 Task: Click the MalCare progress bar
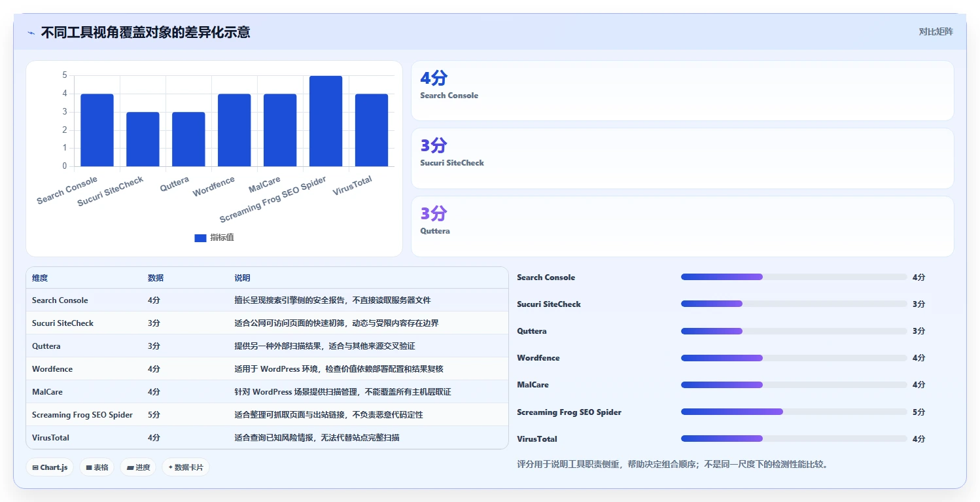click(794, 385)
